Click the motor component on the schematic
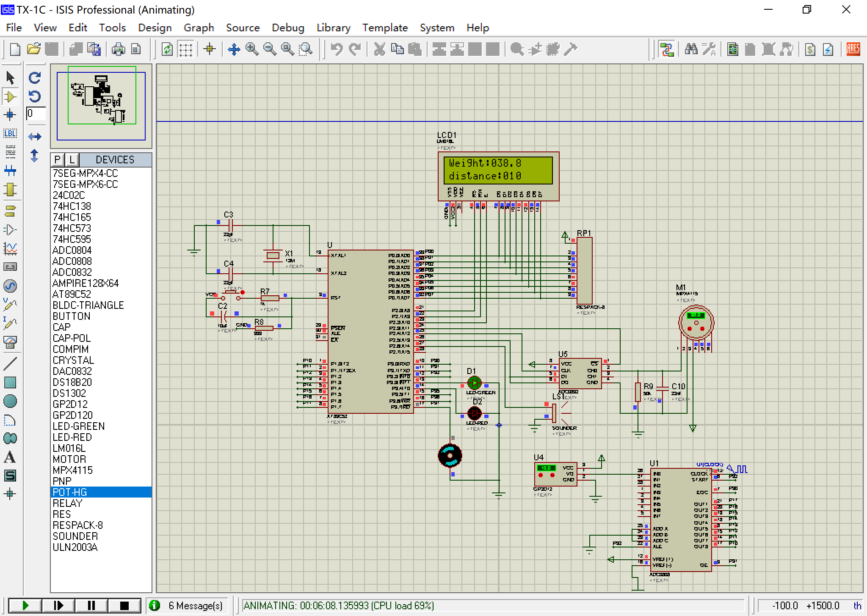Image resolution: width=867 pixels, height=616 pixels. click(x=450, y=456)
